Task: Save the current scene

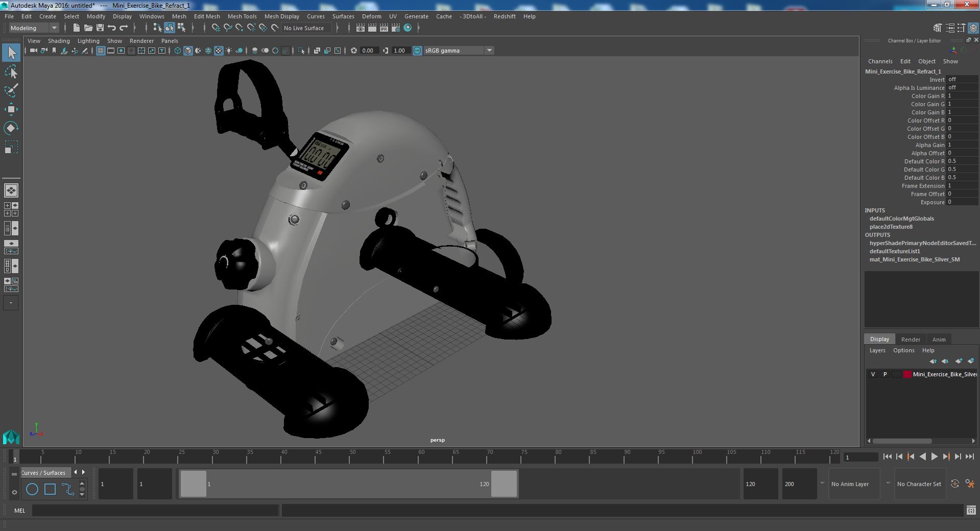Action: pyautogui.click(x=100, y=28)
